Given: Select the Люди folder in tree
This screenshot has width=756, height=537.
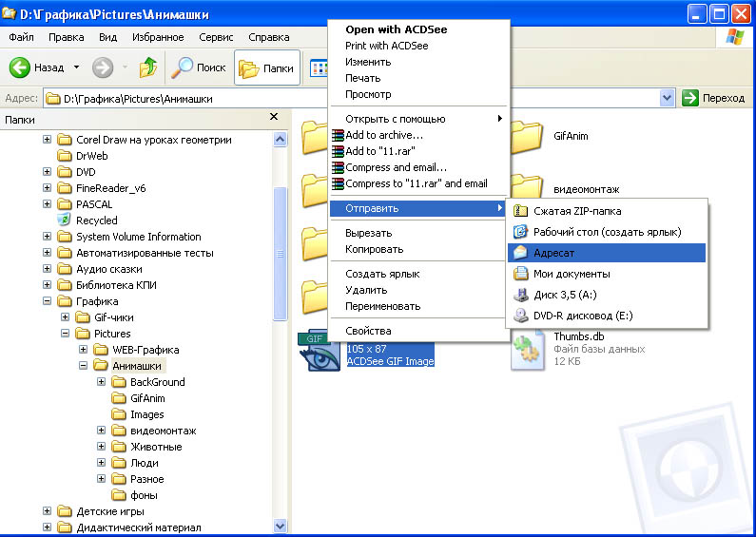Looking at the screenshot, I should 135,463.
